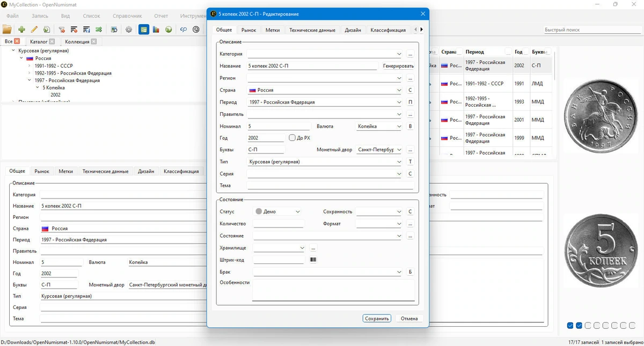Click the clear sorting toolbar icon
This screenshot has width=644, height=346.
74,30
